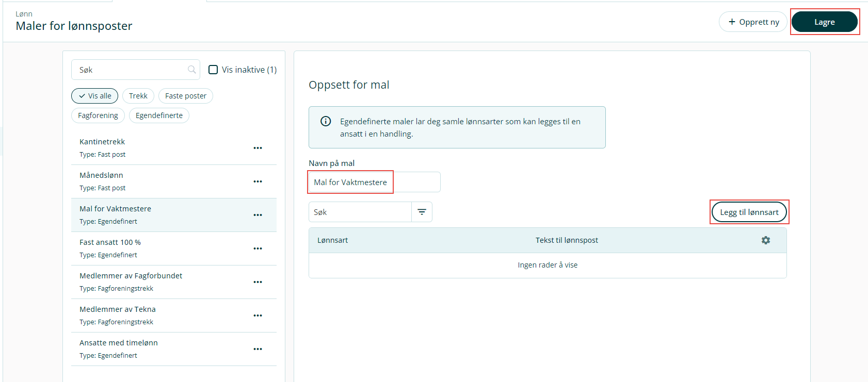Toggle the Trekk filter chip
Image resolution: width=868 pixels, height=382 pixels.
(x=138, y=96)
